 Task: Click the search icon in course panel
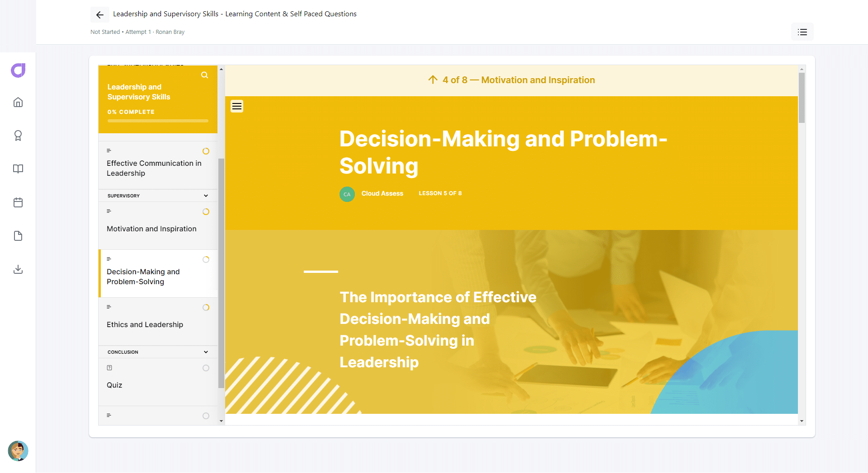205,75
